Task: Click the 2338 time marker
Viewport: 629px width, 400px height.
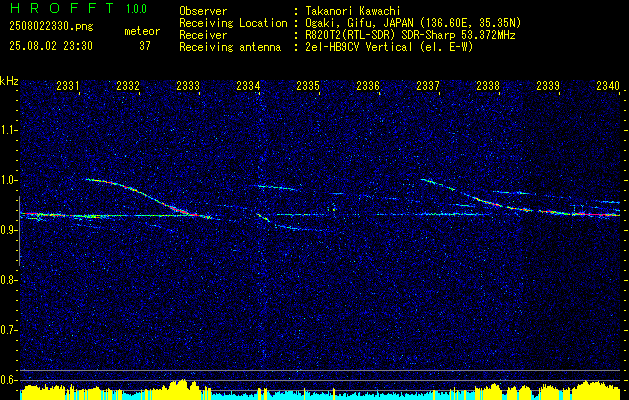Action: click(x=488, y=85)
